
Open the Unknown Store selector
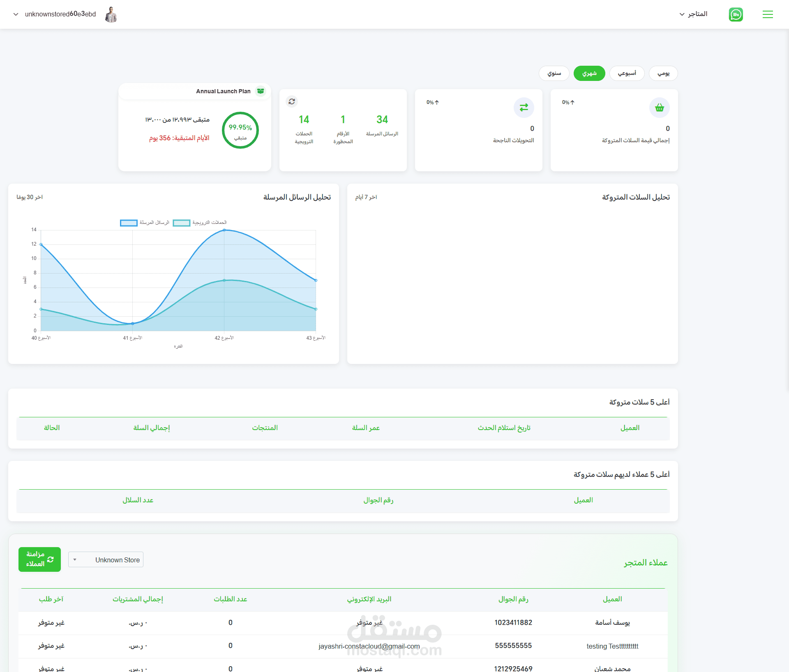[106, 560]
